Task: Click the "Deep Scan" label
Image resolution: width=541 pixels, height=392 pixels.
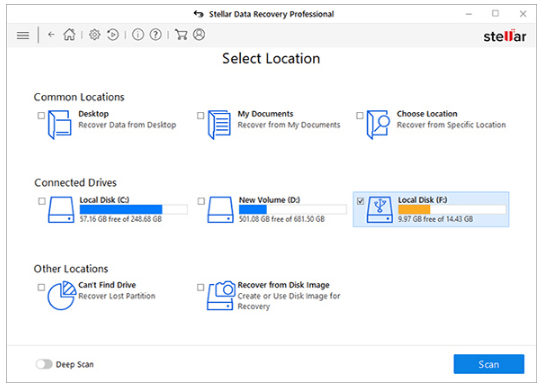Action: [75, 364]
